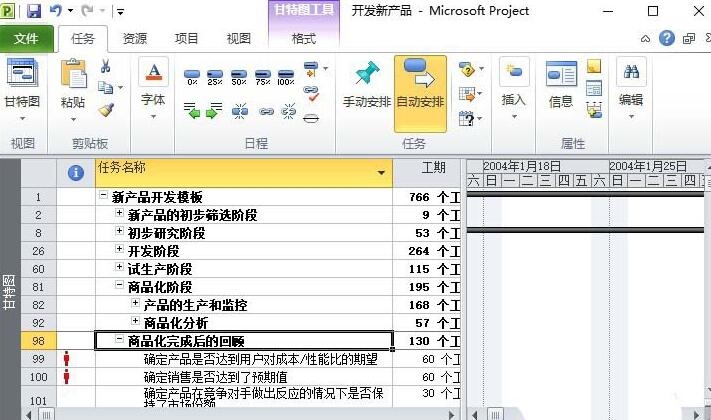The height and width of the screenshot is (420, 711).
Task: Add task to timeline icon
Action: point(594,110)
